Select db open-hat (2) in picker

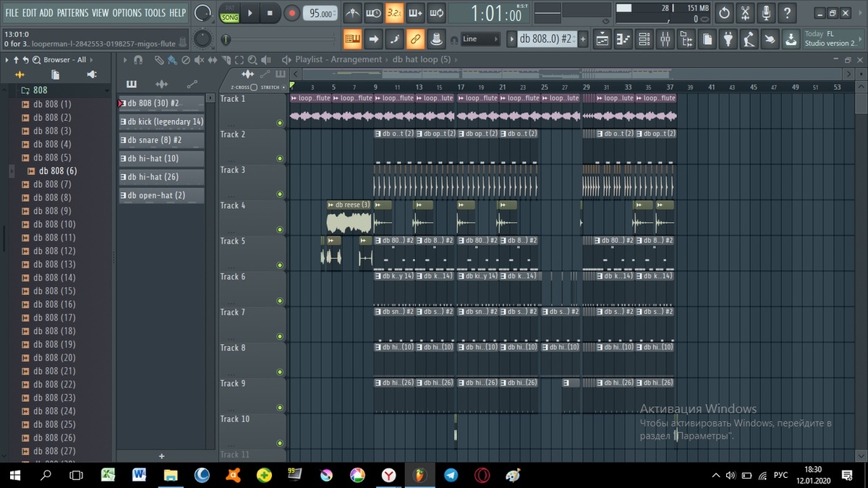click(161, 195)
